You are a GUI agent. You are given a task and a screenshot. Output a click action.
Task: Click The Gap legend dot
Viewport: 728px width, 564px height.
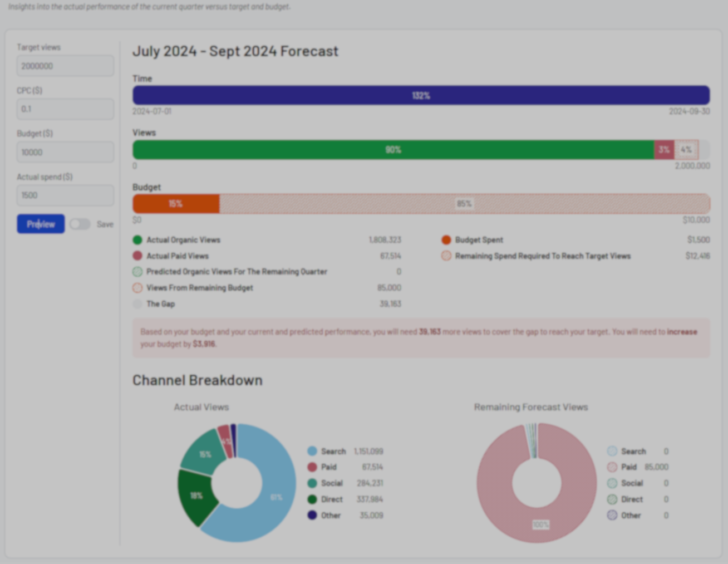[137, 304]
